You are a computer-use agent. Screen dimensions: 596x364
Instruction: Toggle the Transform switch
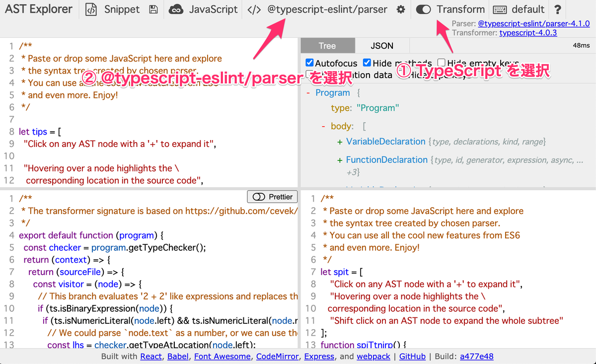click(423, 9)
